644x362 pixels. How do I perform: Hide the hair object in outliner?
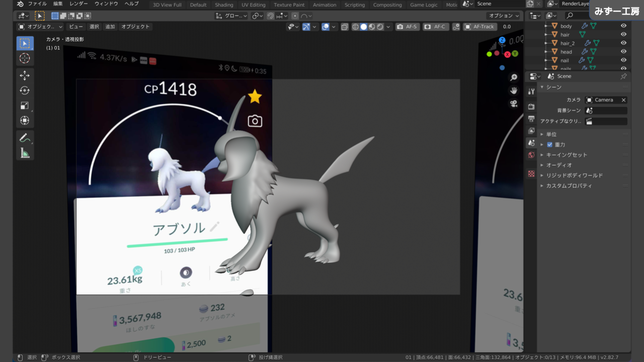click(623, 35)
